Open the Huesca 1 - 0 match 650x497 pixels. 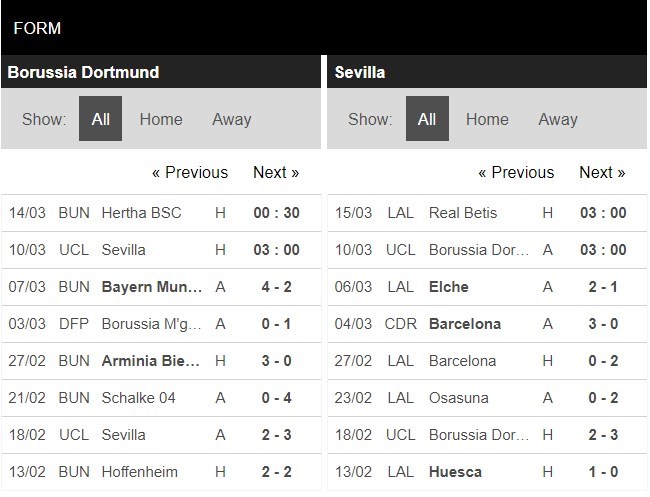455,471
